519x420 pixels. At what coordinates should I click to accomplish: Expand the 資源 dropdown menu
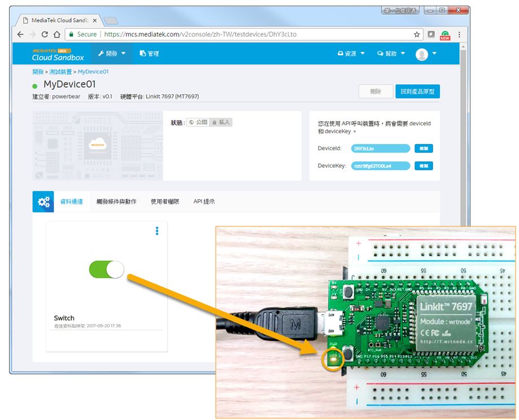click(351, 54)
